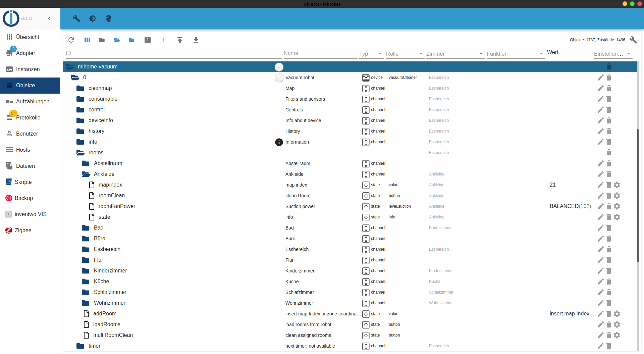Image resolution: width=644 pixels, height=354 pixels.
Task: Open Aufzählungen section
Action: click(x=30, y=101)
